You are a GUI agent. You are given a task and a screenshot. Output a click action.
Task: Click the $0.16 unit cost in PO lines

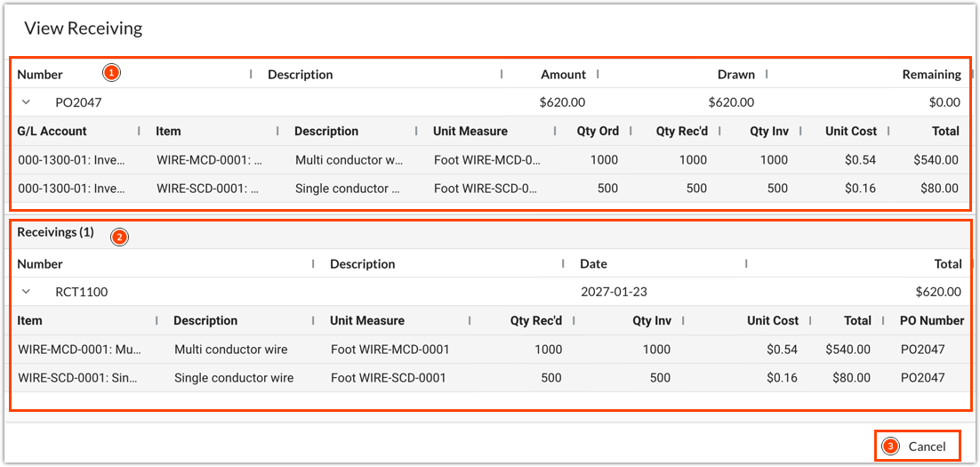[x=860, y=188]
